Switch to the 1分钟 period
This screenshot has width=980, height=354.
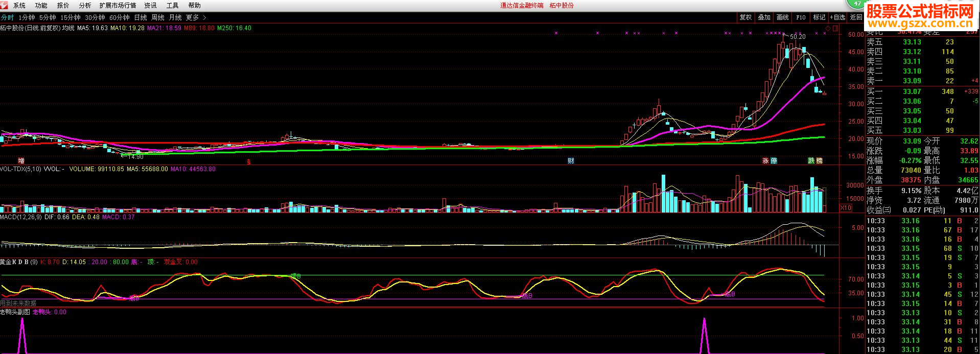27,18
